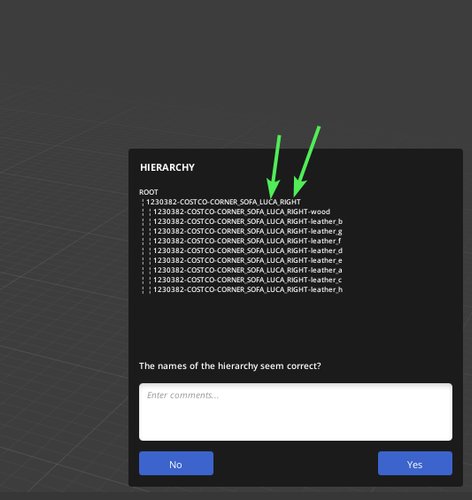Select the LUCA_RIGHT-leather_c row

coord(247,280)
